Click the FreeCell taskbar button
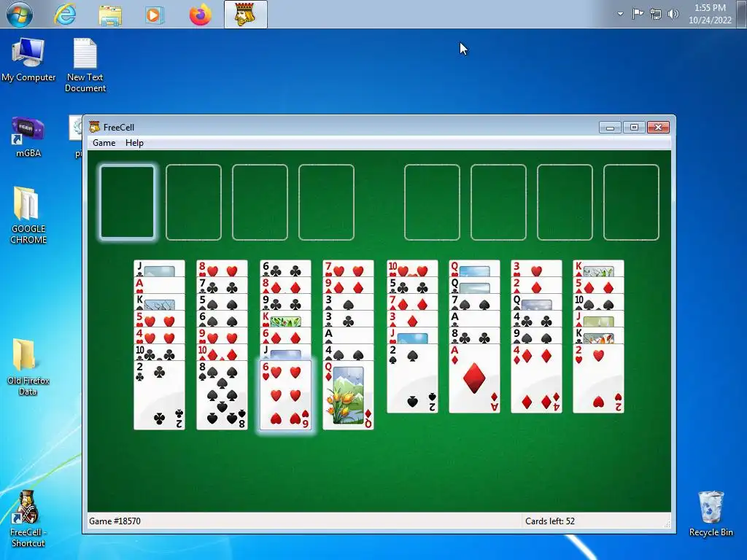The height and width of the screenshot is (560, 747). 245,15
